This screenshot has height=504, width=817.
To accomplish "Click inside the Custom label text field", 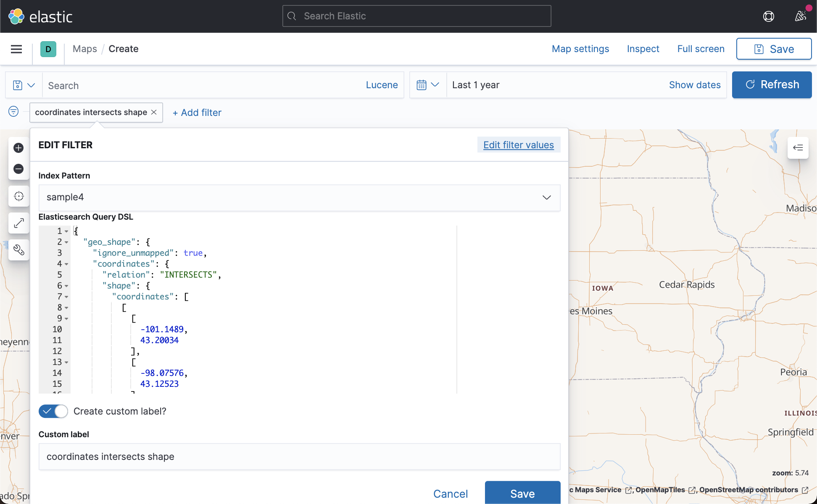I will click(x=299, y=457).
